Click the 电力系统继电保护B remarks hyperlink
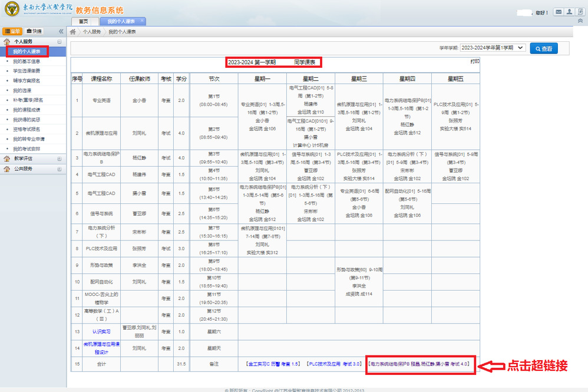The height and width of the screenshot is (392, 588). point(419,364)
